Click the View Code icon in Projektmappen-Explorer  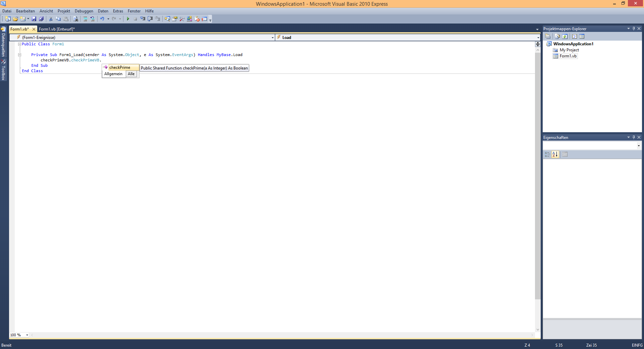(x=574, y=36)
